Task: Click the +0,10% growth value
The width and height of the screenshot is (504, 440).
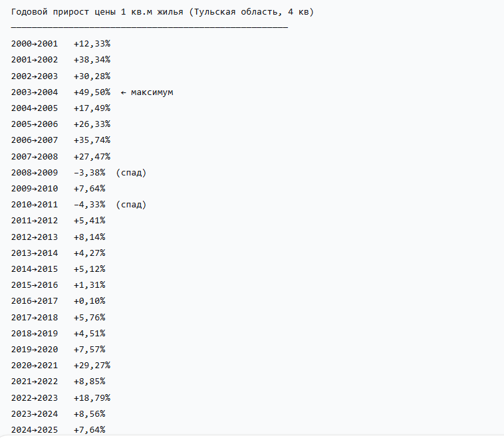Action: [89, 301]
